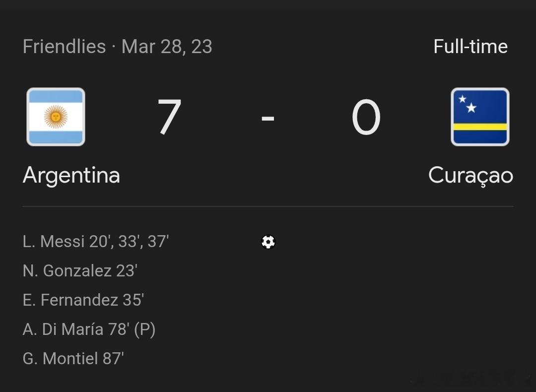Click the Curaçao flag icon
Screen dimensions: 536x392
[480, 117]
